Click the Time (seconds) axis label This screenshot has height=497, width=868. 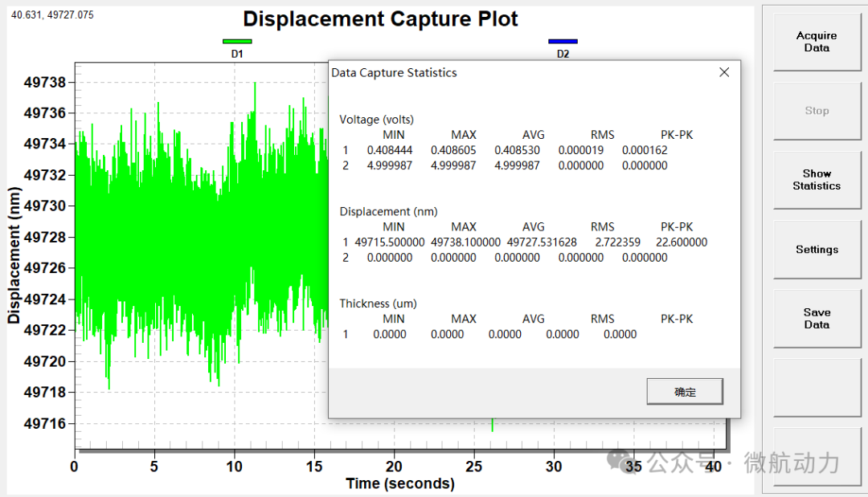pos(400,483)
